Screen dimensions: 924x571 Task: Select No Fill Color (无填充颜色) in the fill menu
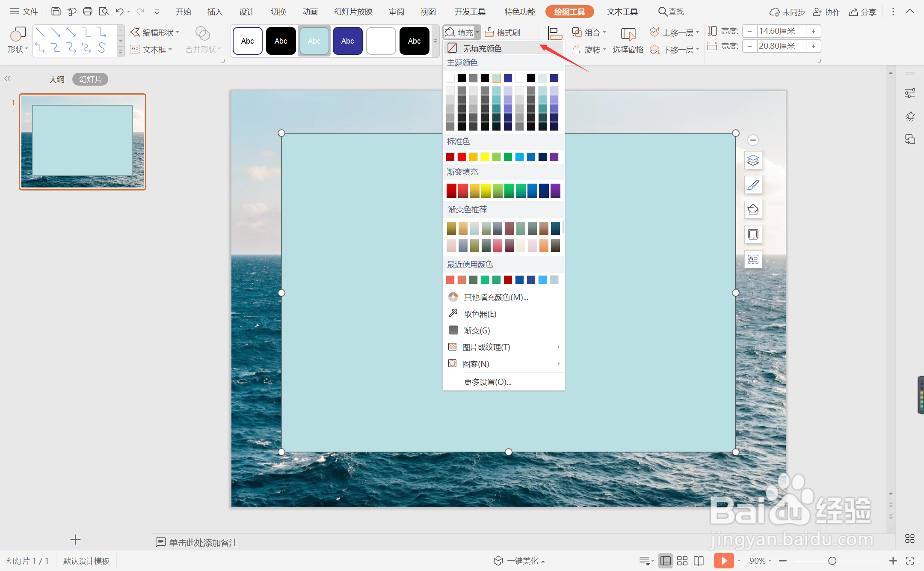482,48
